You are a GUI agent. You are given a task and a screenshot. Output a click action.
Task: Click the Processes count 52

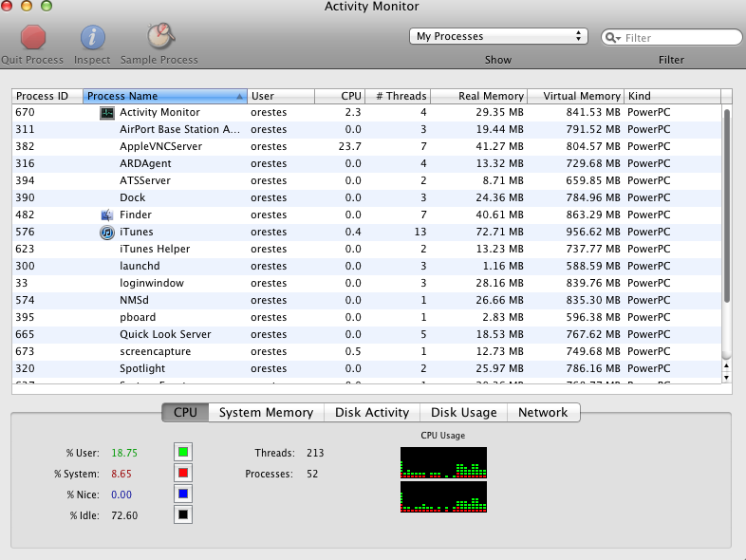tap(312, 474)
